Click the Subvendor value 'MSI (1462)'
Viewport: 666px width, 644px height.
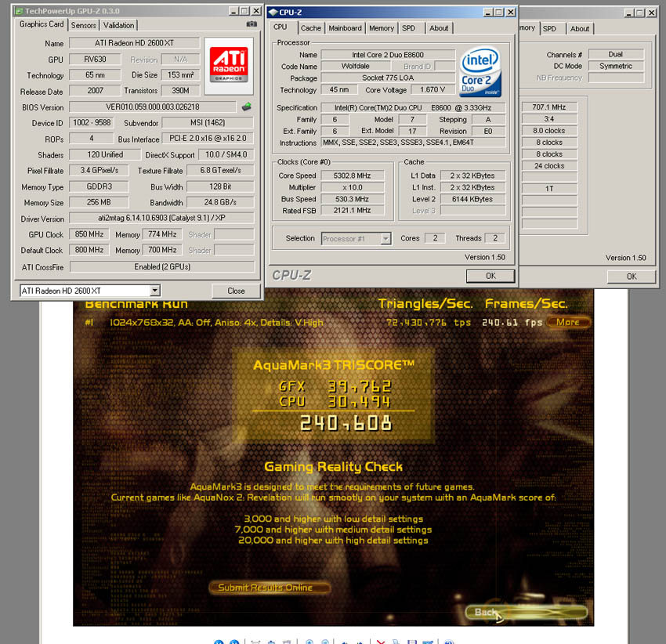208,123
